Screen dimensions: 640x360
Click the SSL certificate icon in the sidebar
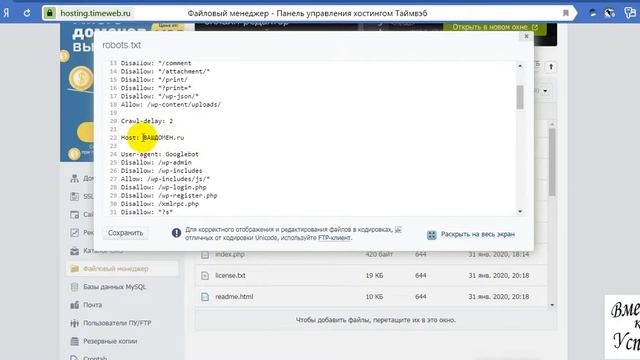click(x=74, y=196)
